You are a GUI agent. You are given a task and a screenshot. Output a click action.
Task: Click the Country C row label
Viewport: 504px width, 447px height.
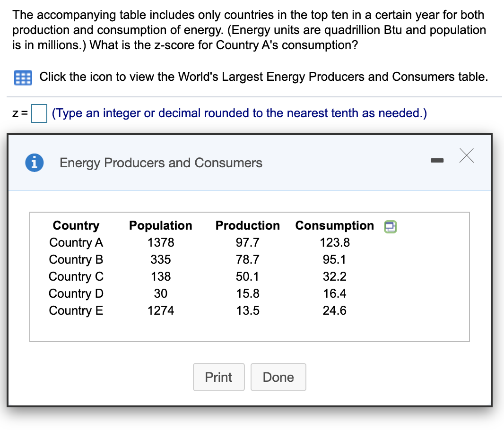pyautogui.click(x=76, y=277)
